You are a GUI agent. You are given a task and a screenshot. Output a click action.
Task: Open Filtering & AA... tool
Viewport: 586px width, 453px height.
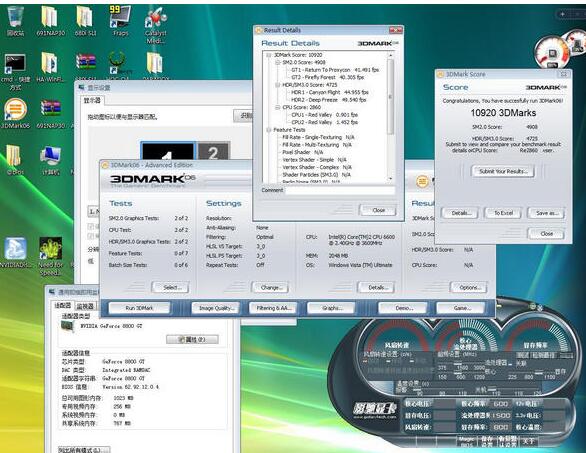click(273, 308)
